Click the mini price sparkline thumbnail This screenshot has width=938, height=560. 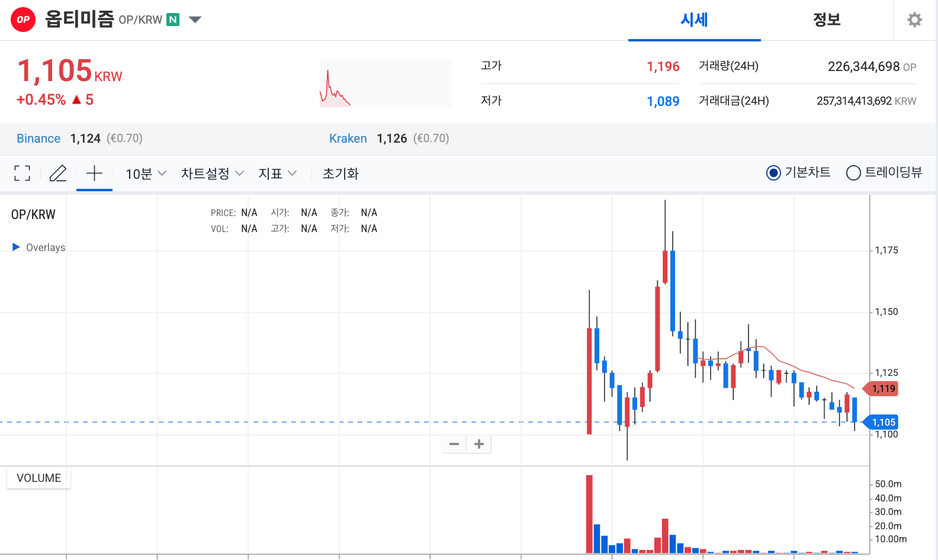tap(386, 83)
